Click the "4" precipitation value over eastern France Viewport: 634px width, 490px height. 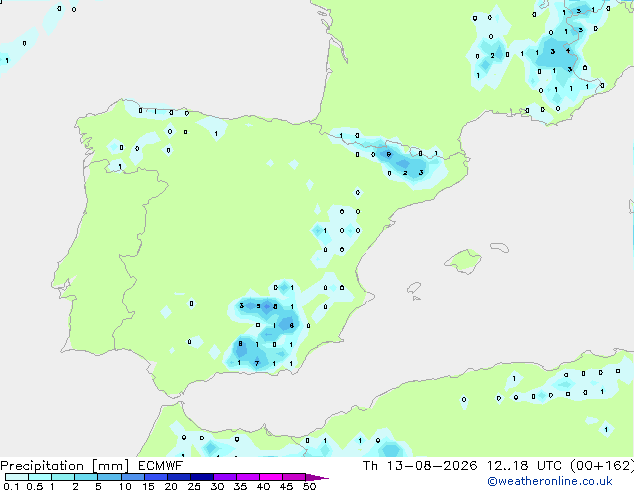[x=568, y=51]
